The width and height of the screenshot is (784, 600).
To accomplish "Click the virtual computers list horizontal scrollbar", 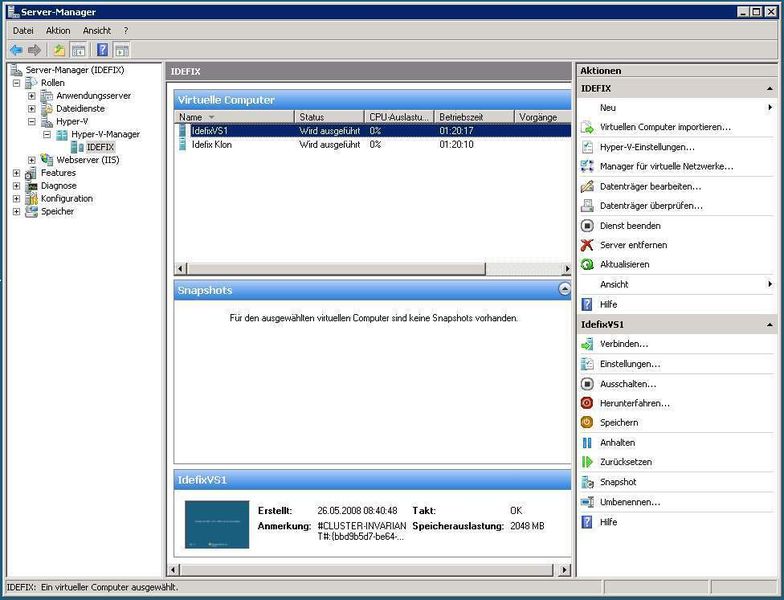I will [336, 269].
